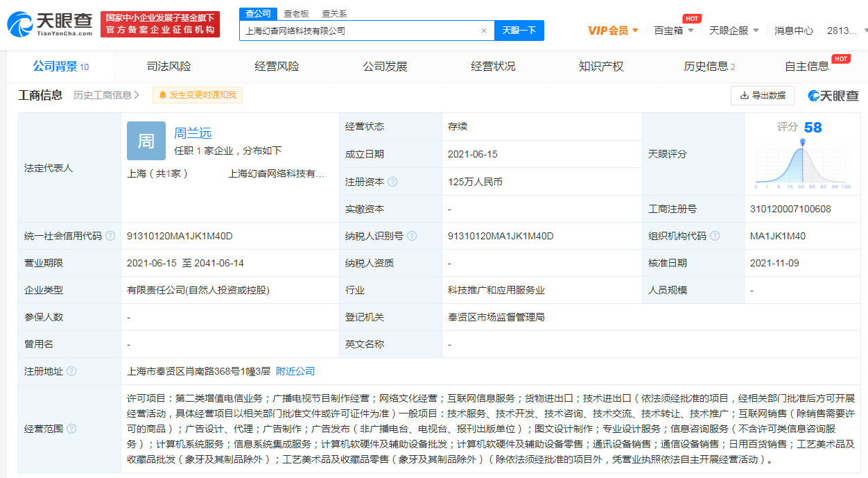
Task: Select the 查关系 search tab
Action: coord(334,14)
